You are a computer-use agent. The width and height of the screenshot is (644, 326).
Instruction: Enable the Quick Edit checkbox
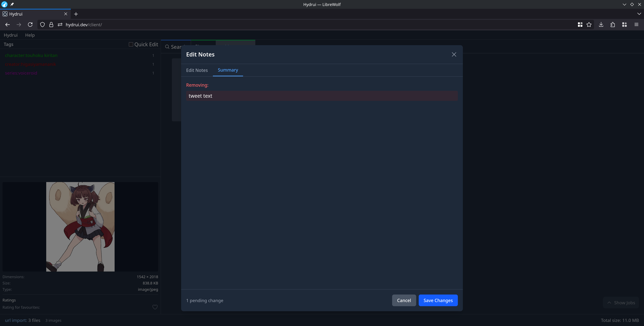(131, 44)
